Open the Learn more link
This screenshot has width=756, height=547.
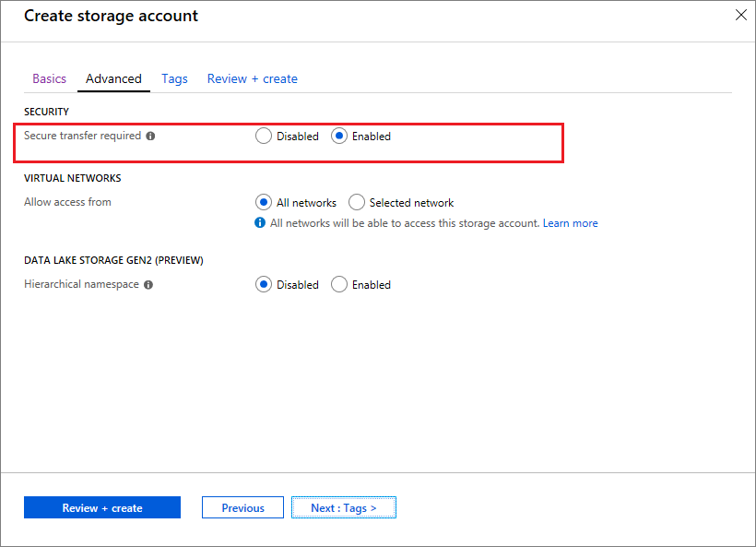570,223
